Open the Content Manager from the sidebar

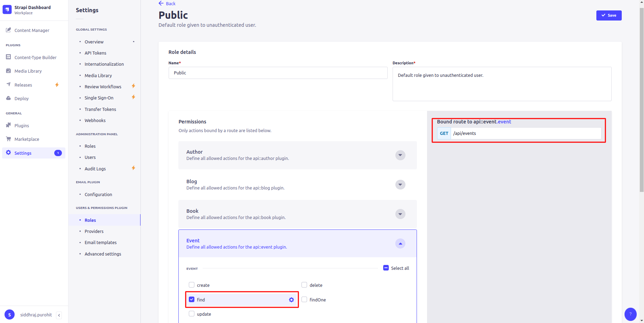tap(32, 30)
